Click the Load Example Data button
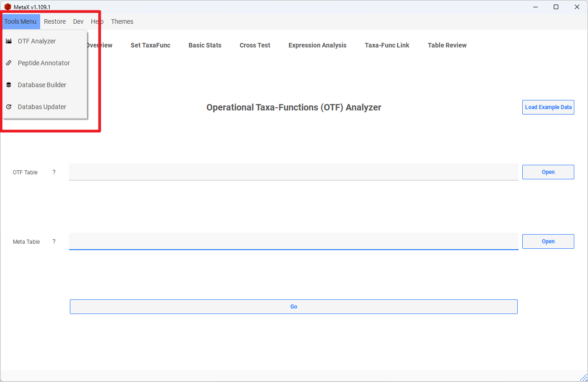 548,107
